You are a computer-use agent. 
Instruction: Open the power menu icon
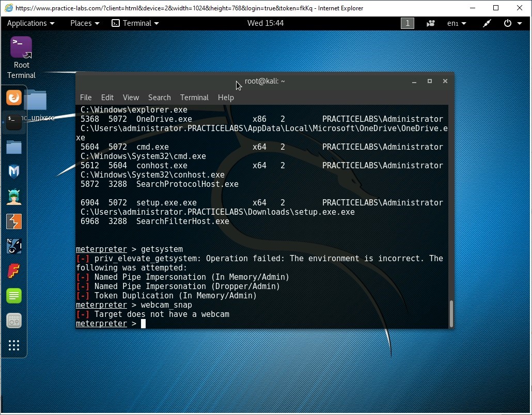(512, 23)
